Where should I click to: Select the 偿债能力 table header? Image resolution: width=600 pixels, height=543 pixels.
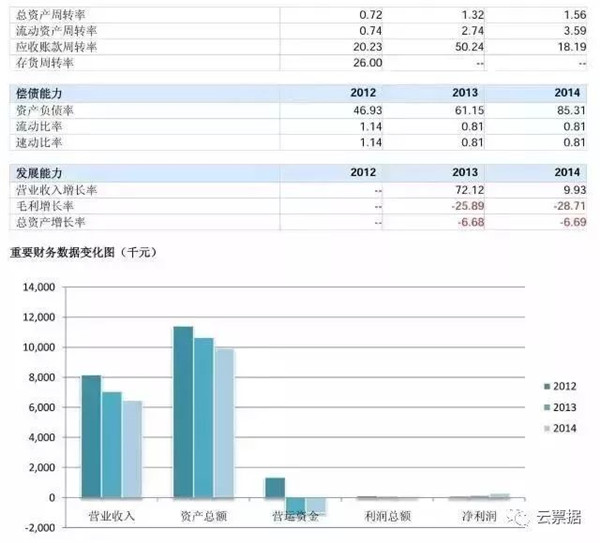pos(39,93)
